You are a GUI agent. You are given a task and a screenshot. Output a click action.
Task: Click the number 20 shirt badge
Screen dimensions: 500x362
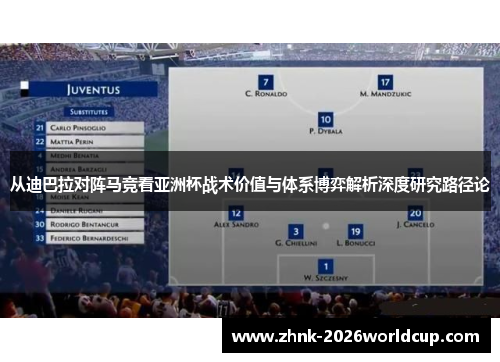415,213
